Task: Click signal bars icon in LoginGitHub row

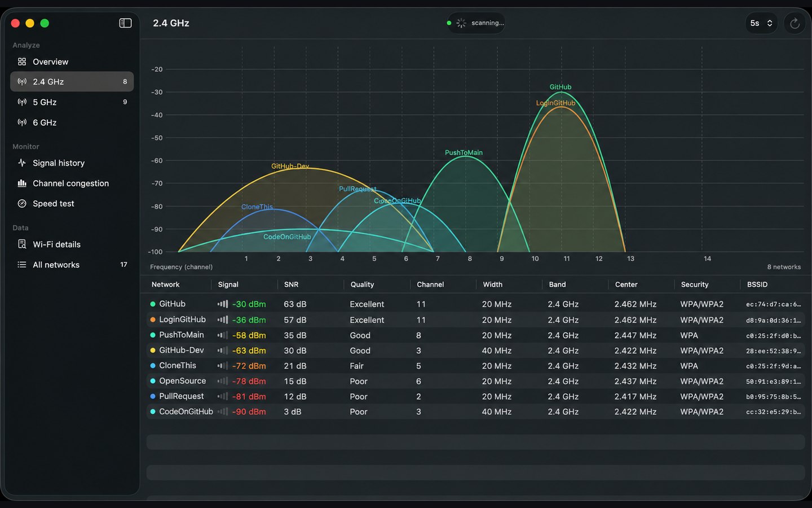Action: pyautogui.click(x=223, y=320)
